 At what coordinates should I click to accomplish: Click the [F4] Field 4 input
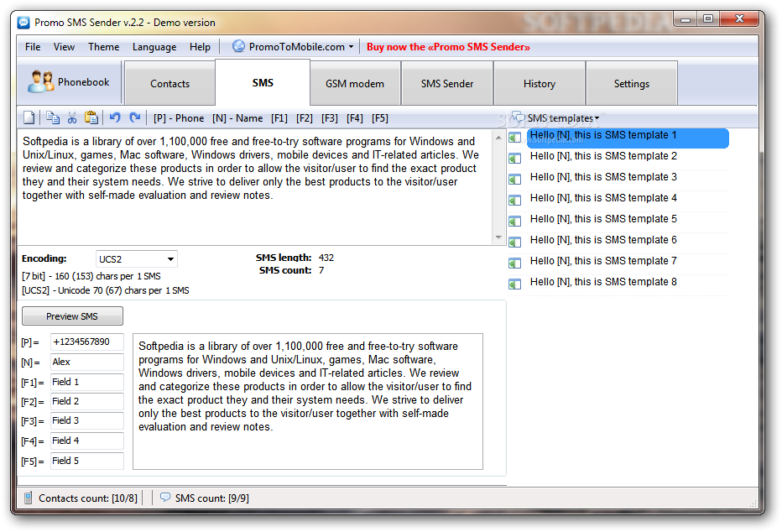[x=86, y=441]
